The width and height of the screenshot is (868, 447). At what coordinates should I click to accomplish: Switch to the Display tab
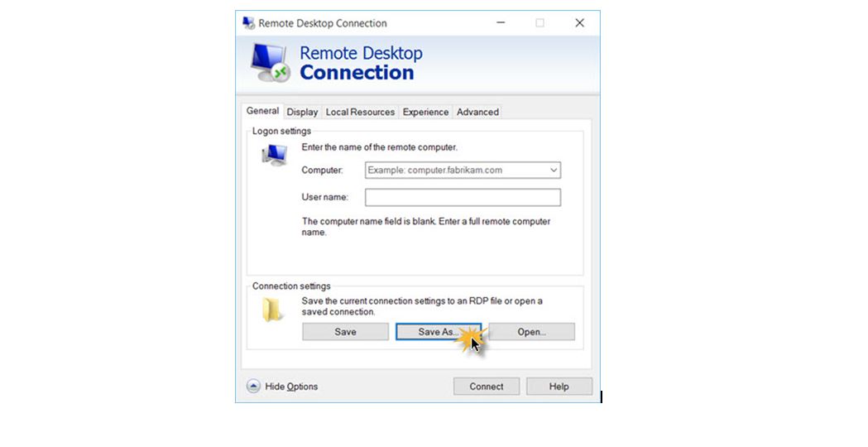tap(302, 113)
